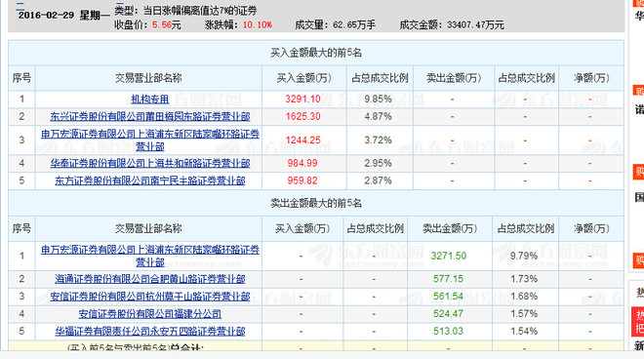Open 海通证券合肥黄山路证券营业部 link
Viewport: 644px width, 359px height.
click(x=150, y=279)
